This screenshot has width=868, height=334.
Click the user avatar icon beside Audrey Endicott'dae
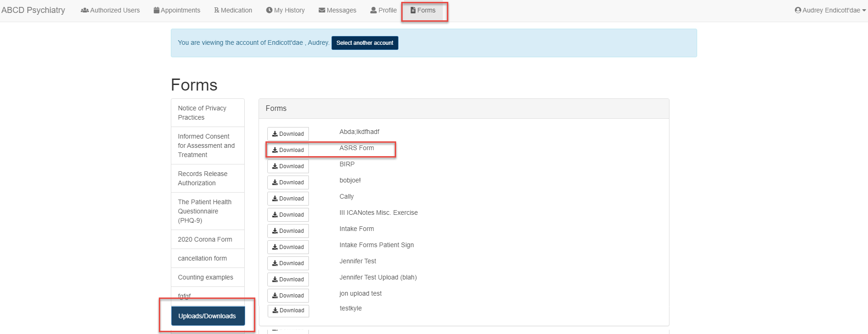[x=798, y=10]
